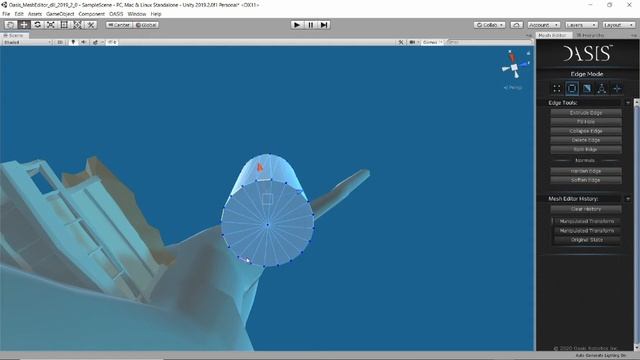The image size is (640, 360).
Task: Click the Split Edge button
Action: (586, 149)
